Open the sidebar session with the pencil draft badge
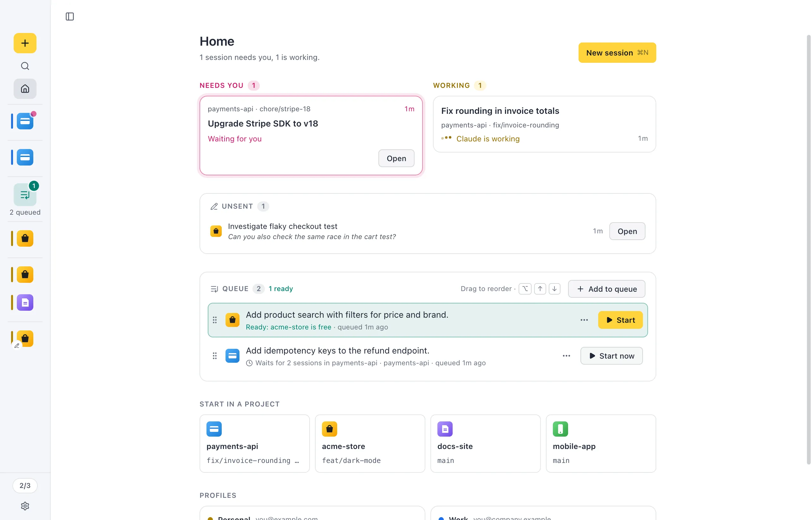812x520 pixels. pos(25,339)
